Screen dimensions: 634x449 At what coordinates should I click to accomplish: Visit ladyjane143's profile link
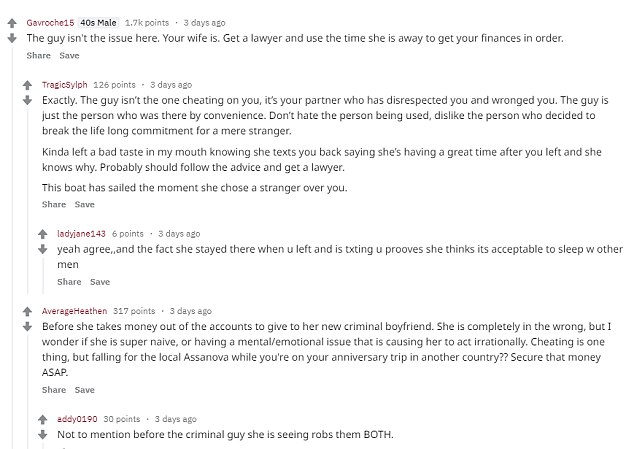[x=81, y=233]
